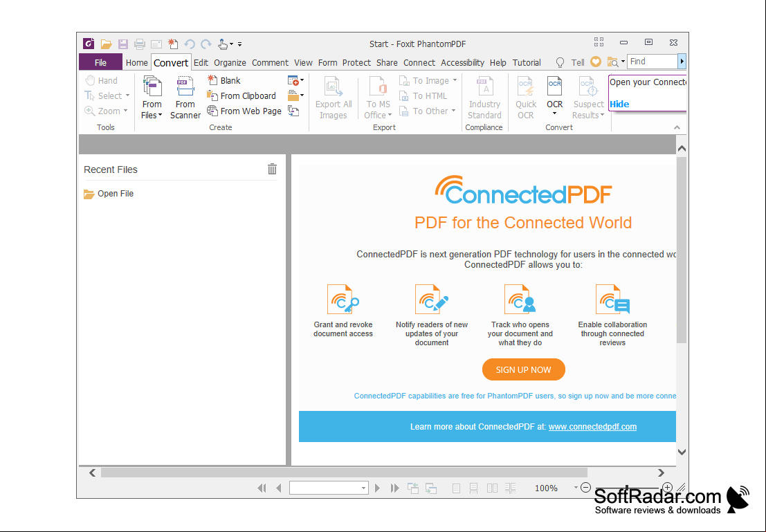Switch to the Protect tab
Screen dimensions: 766x532
[356, 62]
